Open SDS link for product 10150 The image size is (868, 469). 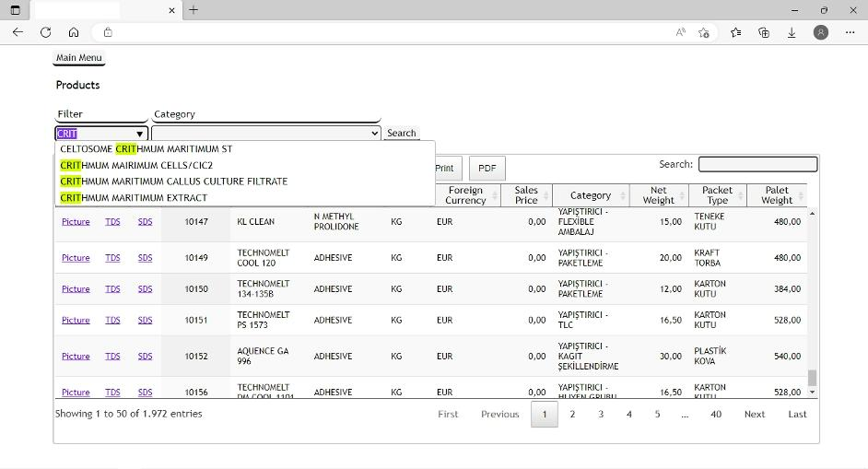[145, 289]
